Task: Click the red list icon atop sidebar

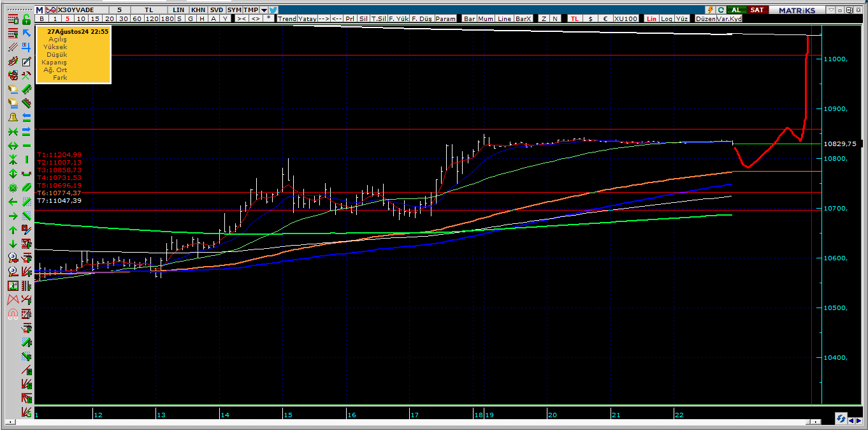Action: (x=13, y=19)
